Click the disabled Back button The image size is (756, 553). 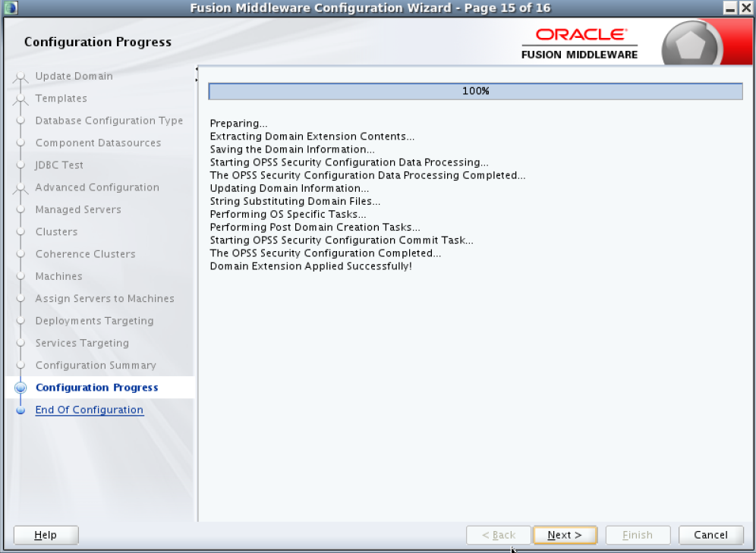point(499,535)
